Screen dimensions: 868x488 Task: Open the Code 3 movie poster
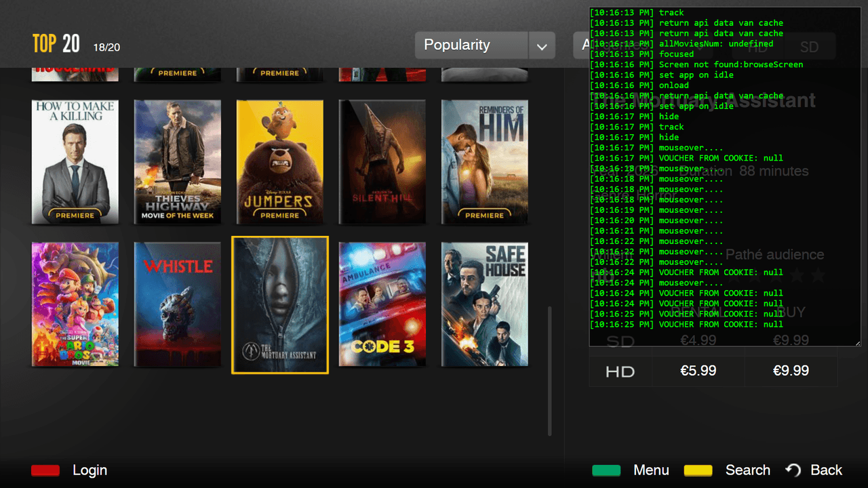(x=382, y=304)
